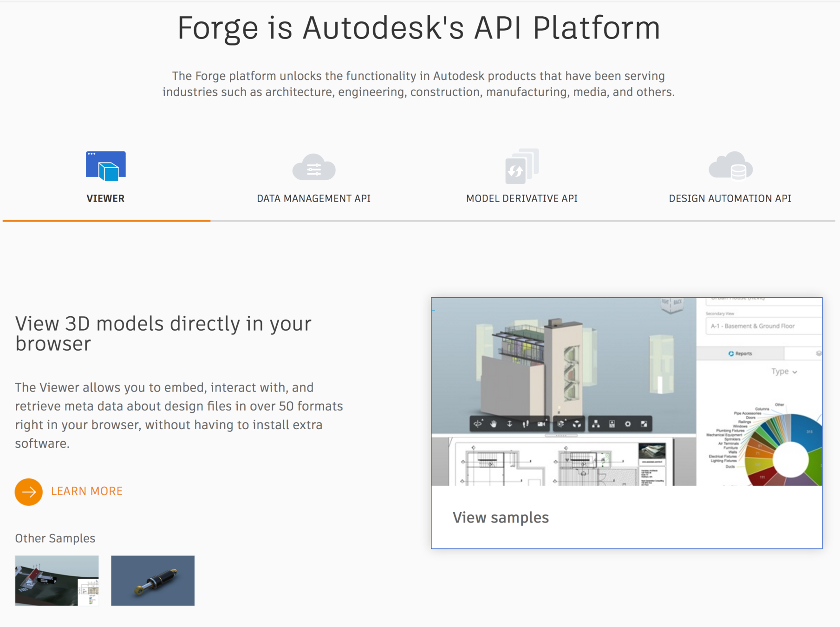Image resolution: width=840 pixels, height=627 pixels.
Task: Click the blue Viewer cube icon
Action: pos(106,166)
